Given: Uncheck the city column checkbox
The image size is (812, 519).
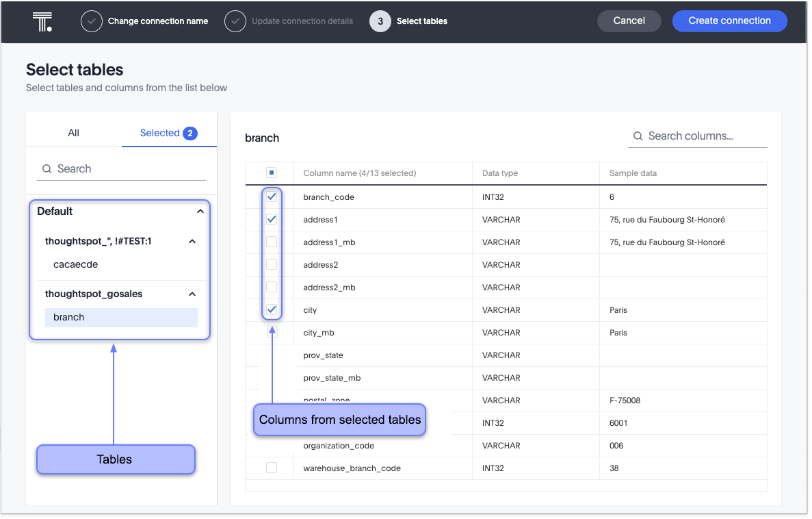Looking at the screenshot, I should (x=272, y=309).
